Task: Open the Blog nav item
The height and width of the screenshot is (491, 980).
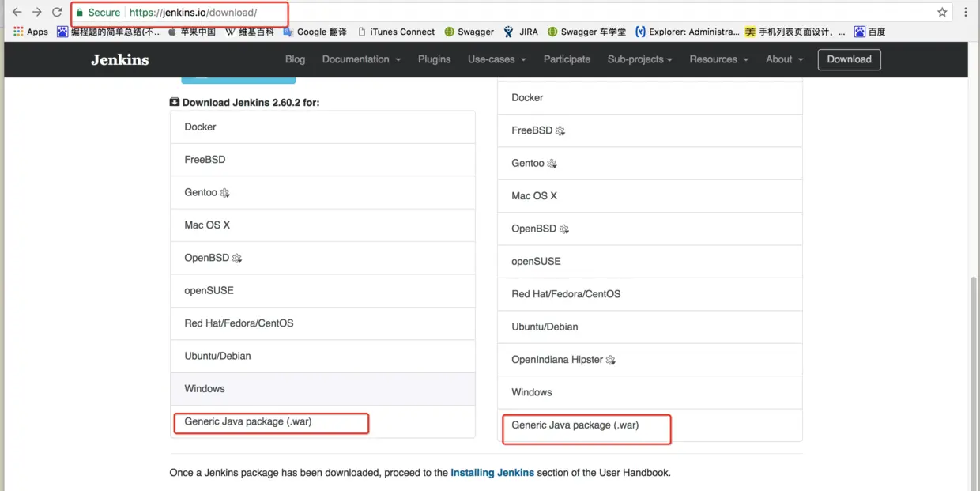Action: point(295,59)
